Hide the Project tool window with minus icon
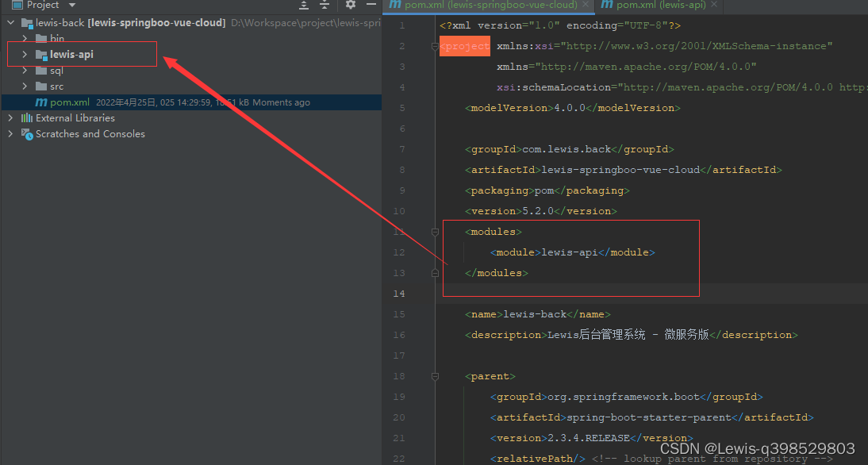Screen dimensions: 868x465 (x=371, y=5)
